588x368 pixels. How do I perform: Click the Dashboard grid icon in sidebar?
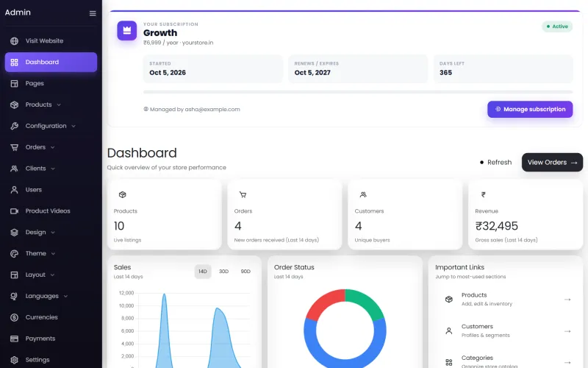(x=14, y=63)
